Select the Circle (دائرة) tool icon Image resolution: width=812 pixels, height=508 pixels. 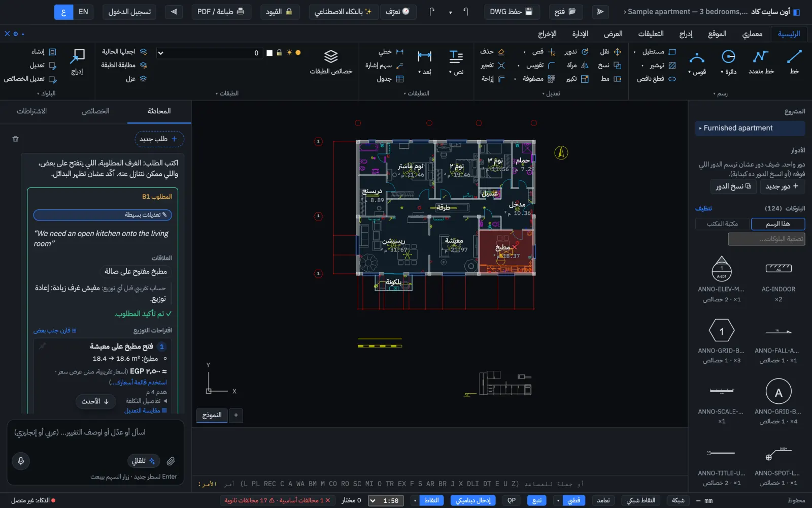click(x=728, y=56)
